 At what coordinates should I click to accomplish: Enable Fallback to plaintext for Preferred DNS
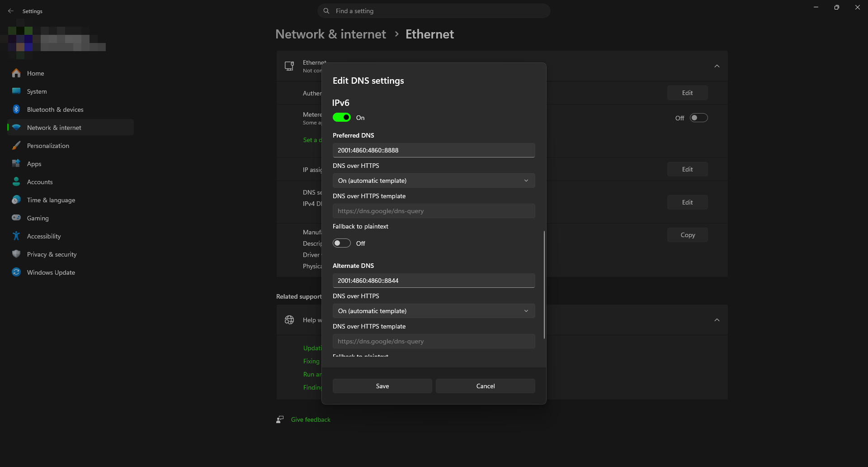(342, 243)
